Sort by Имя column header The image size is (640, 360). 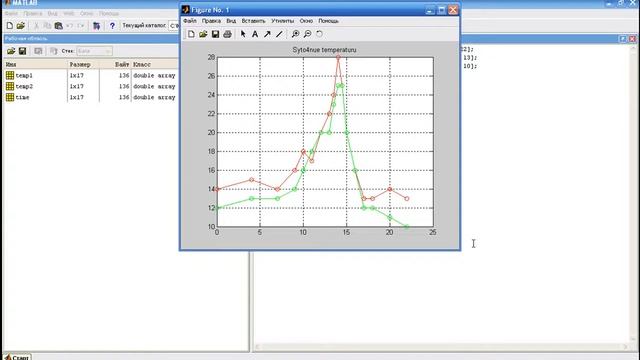(x=36, y=64)
